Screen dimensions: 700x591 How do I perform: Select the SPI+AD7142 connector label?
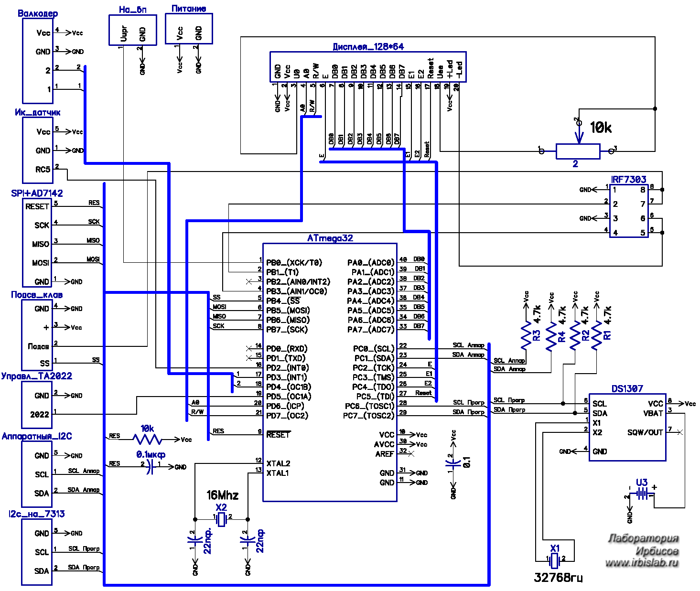click(x=37, y=193)
